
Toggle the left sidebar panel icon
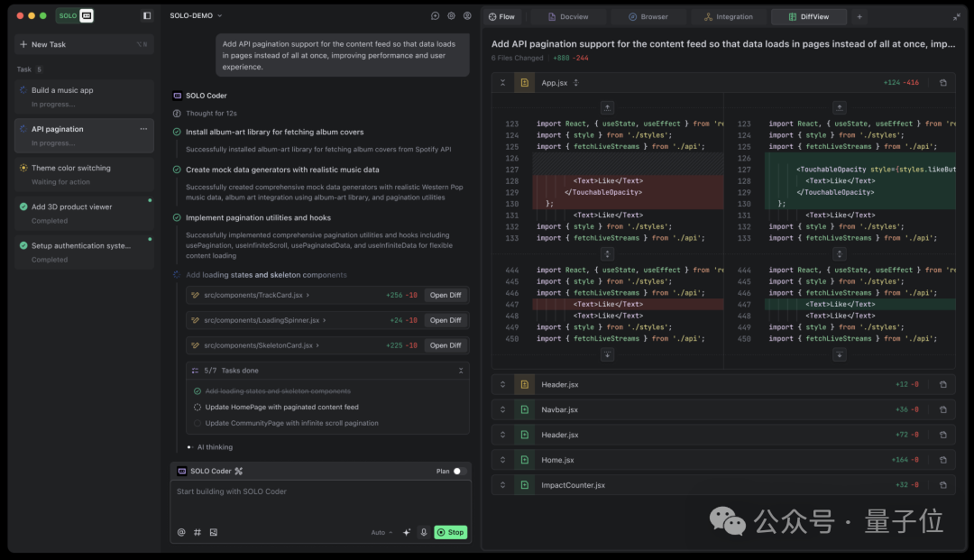click(147, 15)
